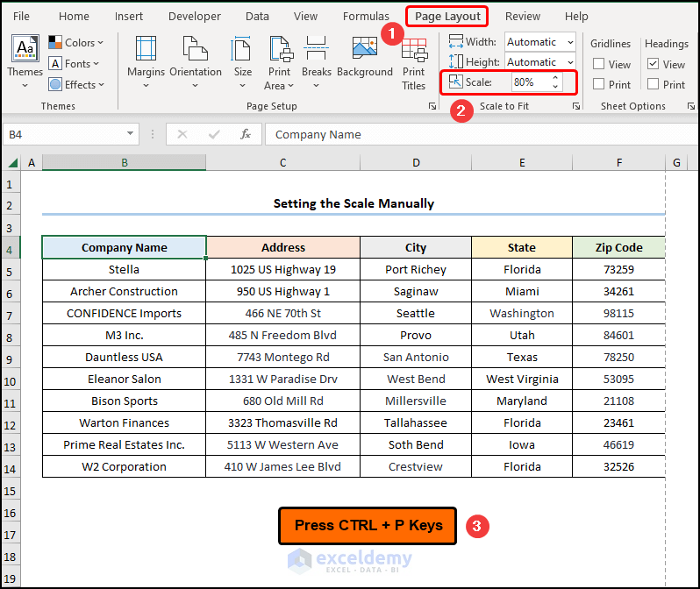Enable Headings Print checkbox
The height and width of the screenshot is (589, 700).
(653, 84)
